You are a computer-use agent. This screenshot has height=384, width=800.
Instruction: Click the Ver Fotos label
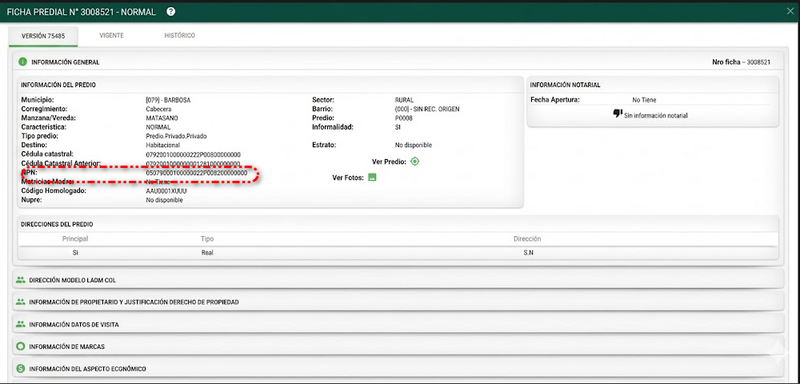point(348,177)
